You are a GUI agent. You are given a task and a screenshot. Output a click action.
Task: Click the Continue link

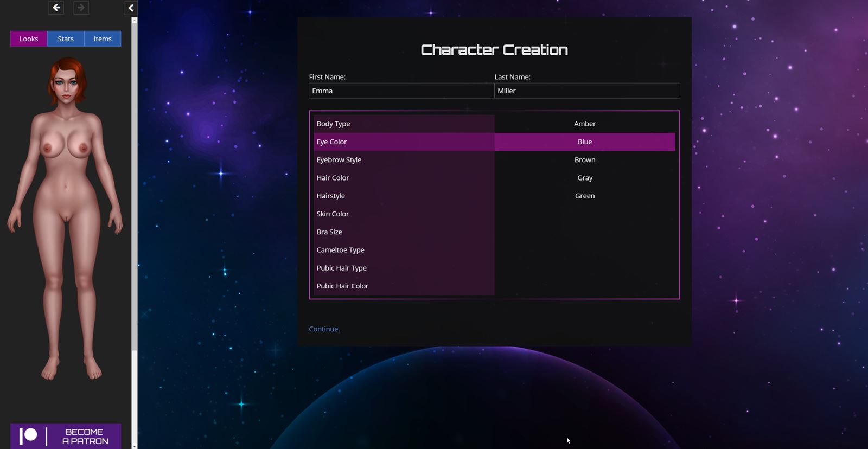pos(324,329)
